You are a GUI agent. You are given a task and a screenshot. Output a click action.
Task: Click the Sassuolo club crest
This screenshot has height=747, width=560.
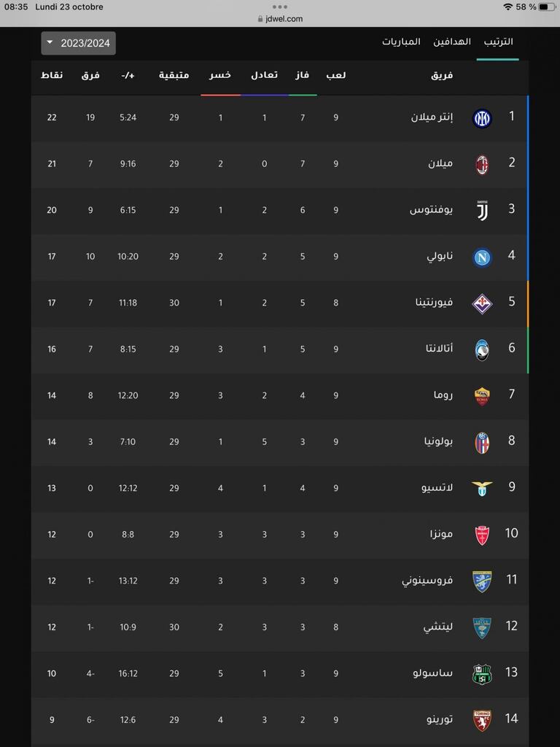[x=482, y=673]
